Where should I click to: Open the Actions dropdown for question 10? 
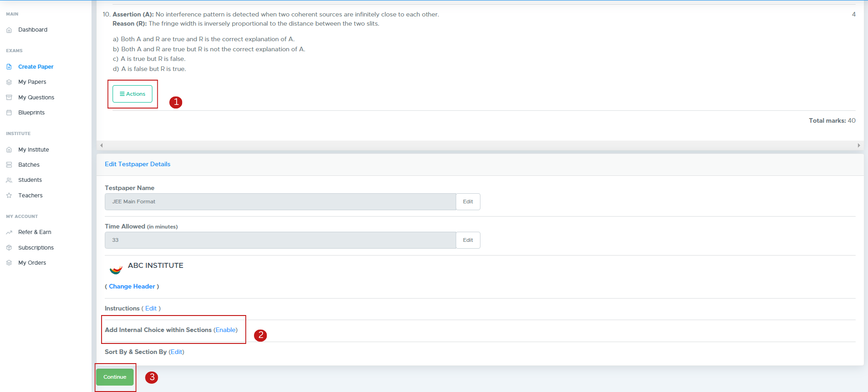point(132,94)
